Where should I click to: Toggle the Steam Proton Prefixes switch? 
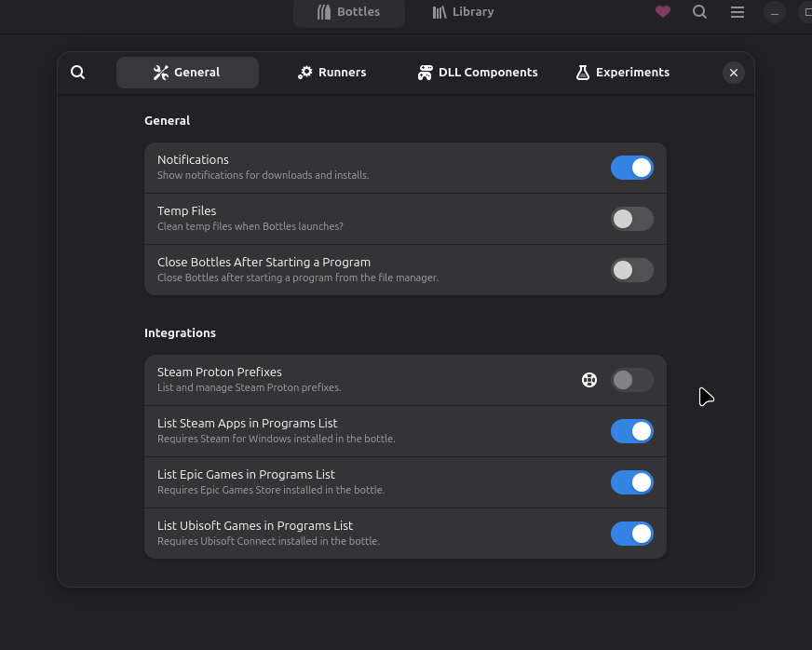point(631,380)
